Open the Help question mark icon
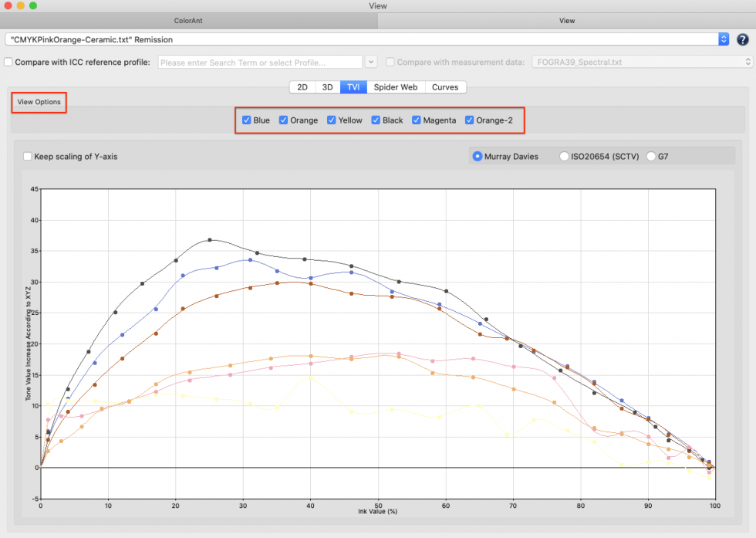The width and height of the screenshot is (756, 538). 741,39
